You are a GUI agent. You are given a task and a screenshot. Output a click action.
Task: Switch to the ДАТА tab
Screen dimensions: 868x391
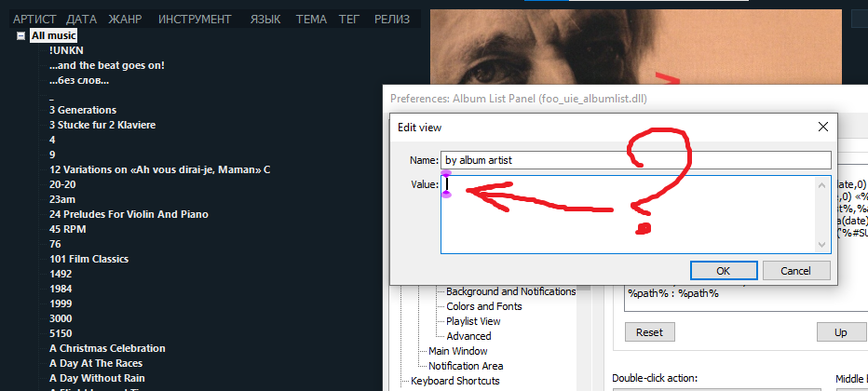click(x=81, y=20)
